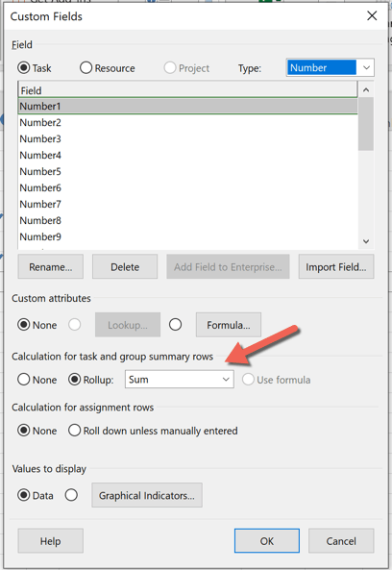Open the Formula... editor
The image size is (392, 570).
pyautogui.click(x=229, y=325)
